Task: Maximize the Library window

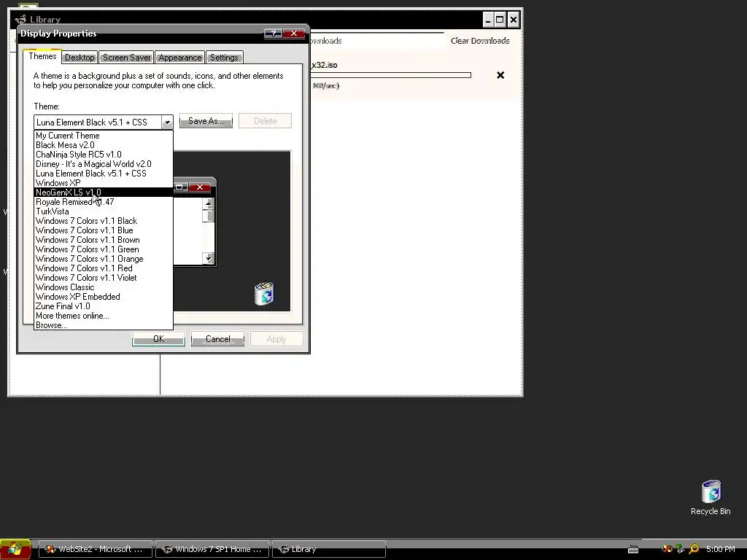Action: tap(500, 20)
